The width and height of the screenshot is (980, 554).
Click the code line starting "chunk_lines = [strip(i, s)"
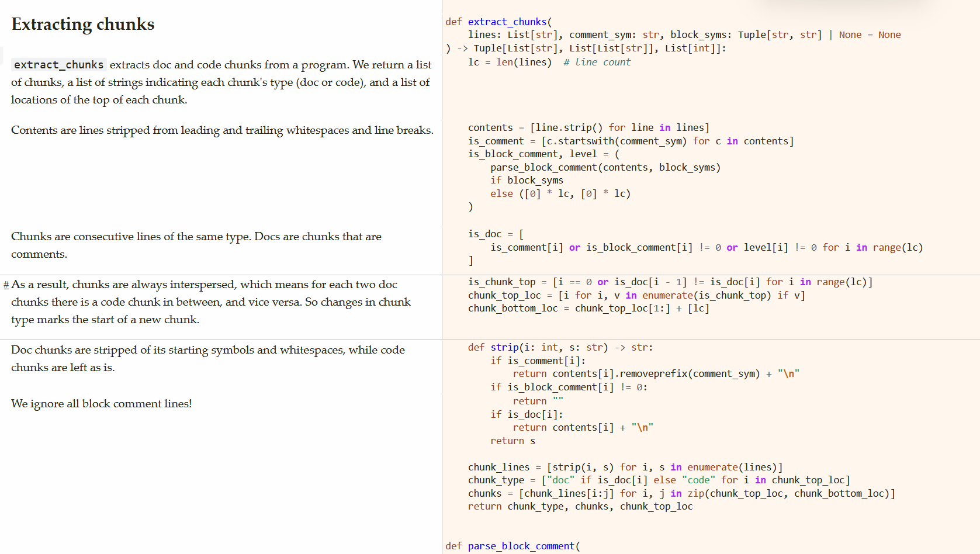click(625, 468)
